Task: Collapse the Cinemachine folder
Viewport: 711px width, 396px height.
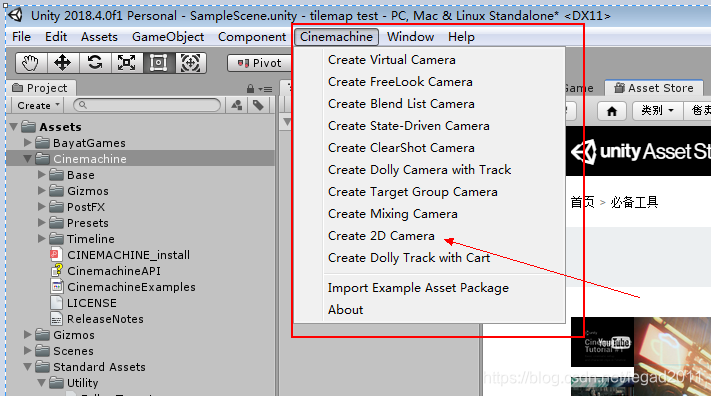Action: [x=27, y=159]
